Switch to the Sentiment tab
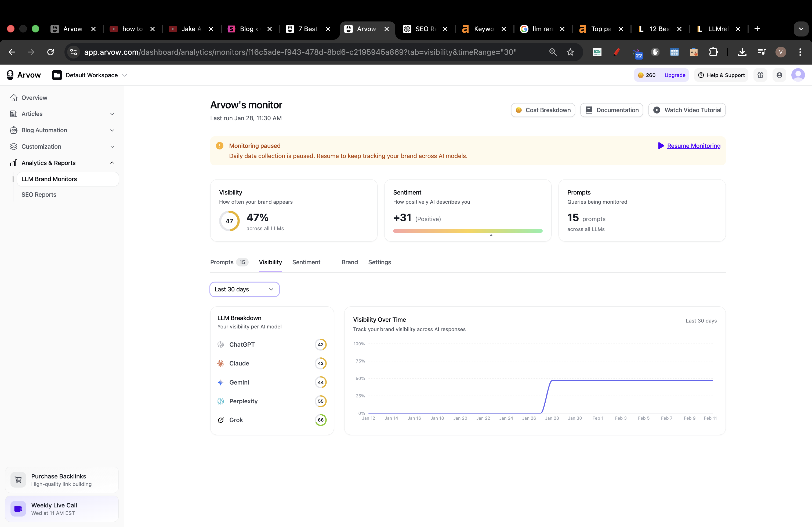The width and height of the screenshot is (812, 527). click(x=306, y=262)
